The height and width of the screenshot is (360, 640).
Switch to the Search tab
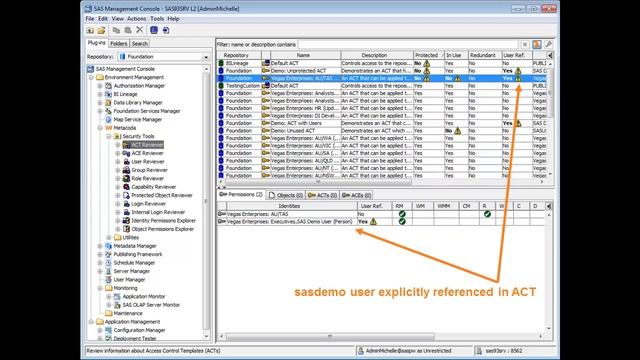[140, 43]
